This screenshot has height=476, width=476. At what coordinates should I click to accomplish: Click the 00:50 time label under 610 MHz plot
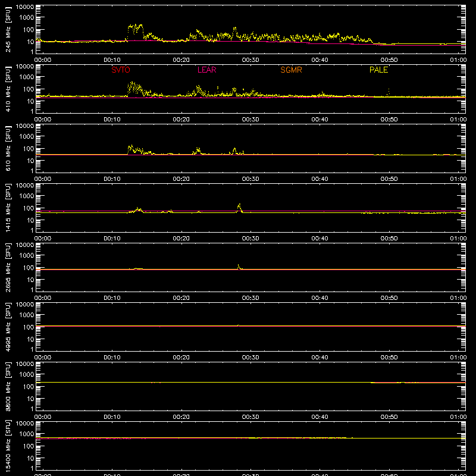coord(389,179)
